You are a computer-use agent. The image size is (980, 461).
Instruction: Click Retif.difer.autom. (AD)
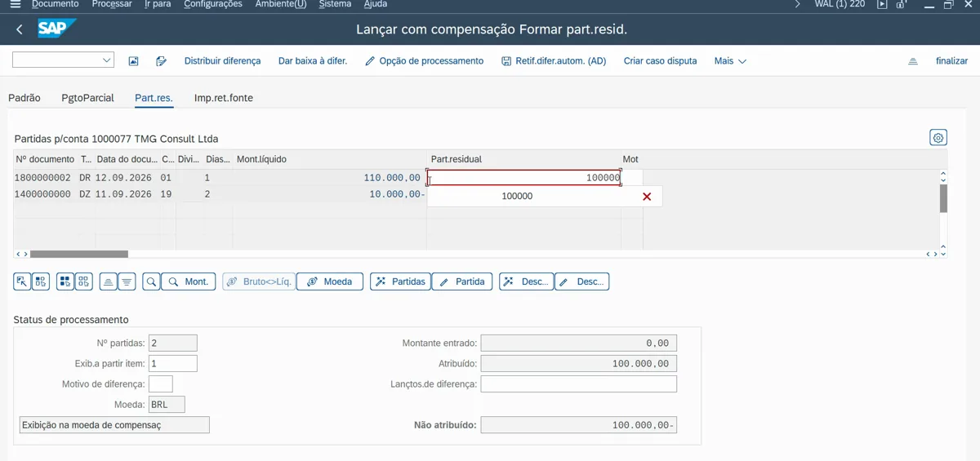[x=554, y=61]
